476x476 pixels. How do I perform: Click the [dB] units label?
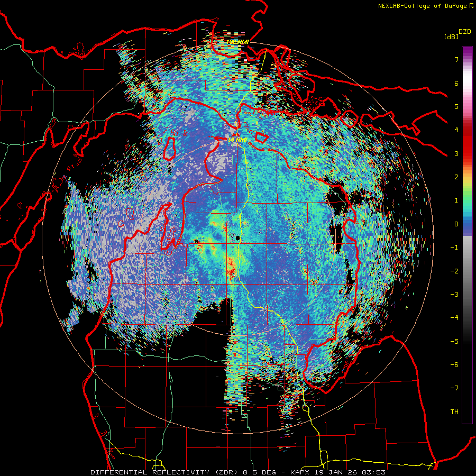pyautogui.click(x=452, y=36)
